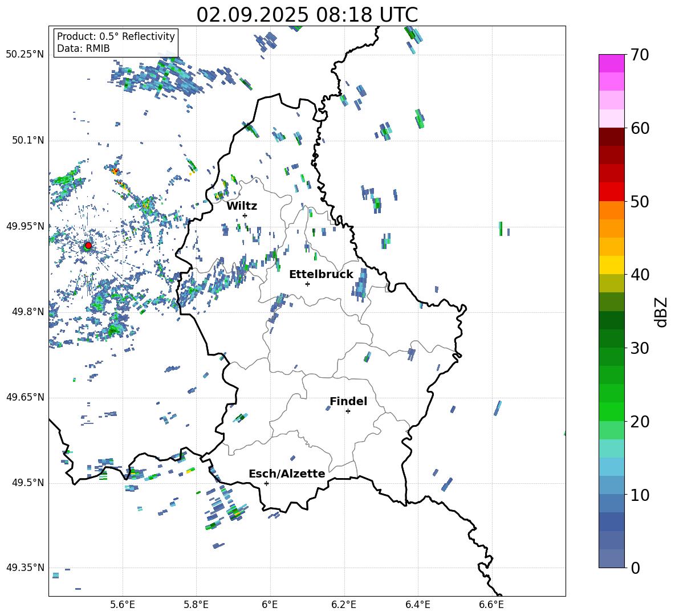This screenshot has width=675, height=616.
Task: Click the colorbar tick value 40
Action: click(x=640, y=275)
